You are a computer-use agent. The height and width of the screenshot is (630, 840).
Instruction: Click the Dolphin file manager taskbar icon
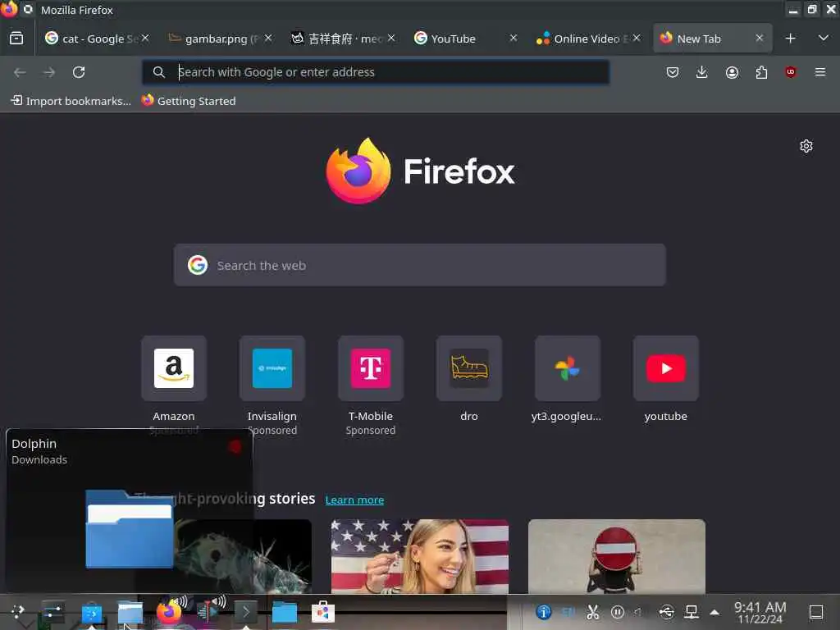coord(130,612)
